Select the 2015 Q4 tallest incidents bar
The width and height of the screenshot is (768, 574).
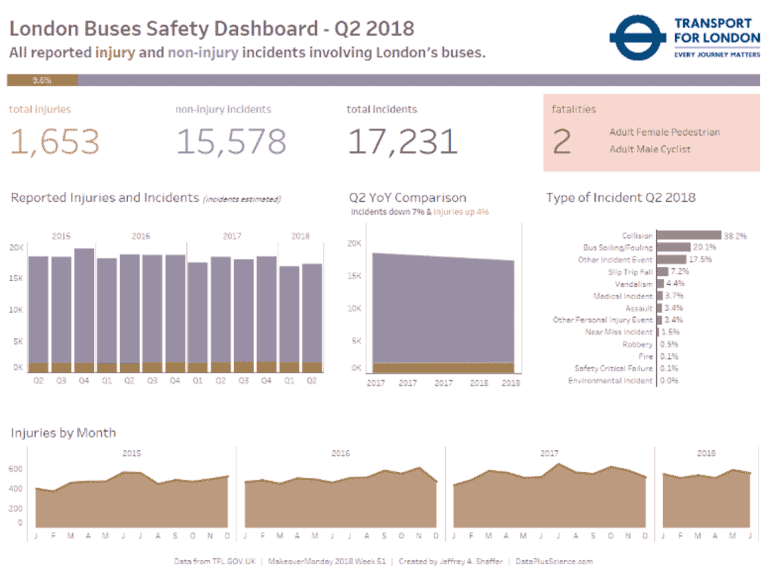pos(84,311)
